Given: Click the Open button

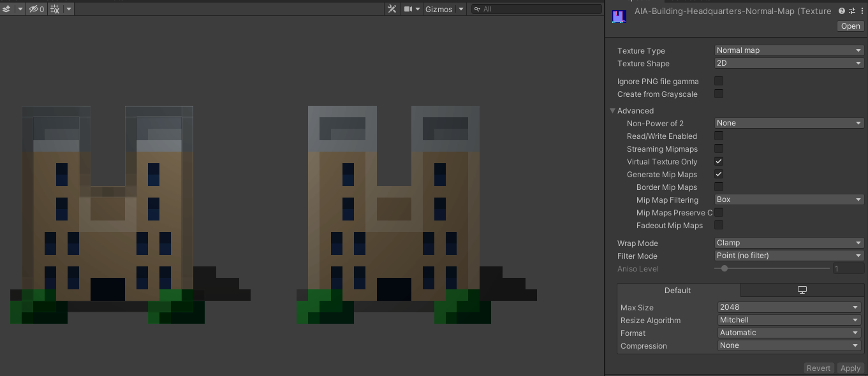Looking at the screenshot, I should tap(850, 26).
